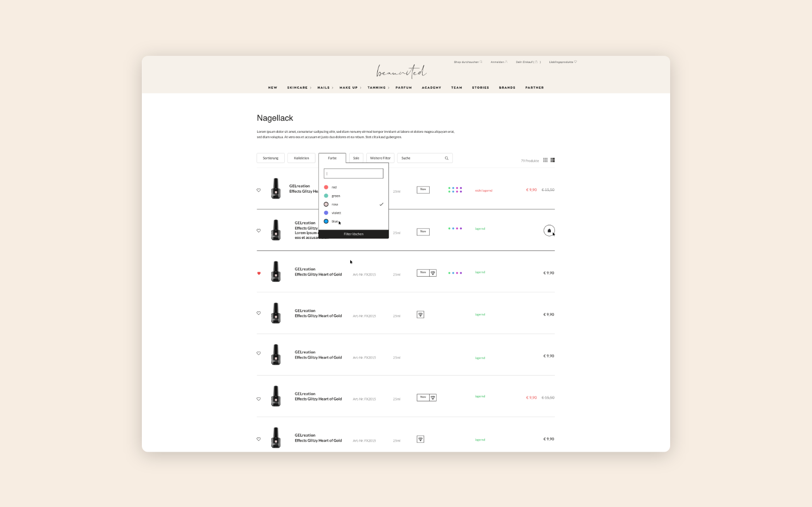Open the Anmelden login link
Screen dimensions: 812x507
pos(499,62)
